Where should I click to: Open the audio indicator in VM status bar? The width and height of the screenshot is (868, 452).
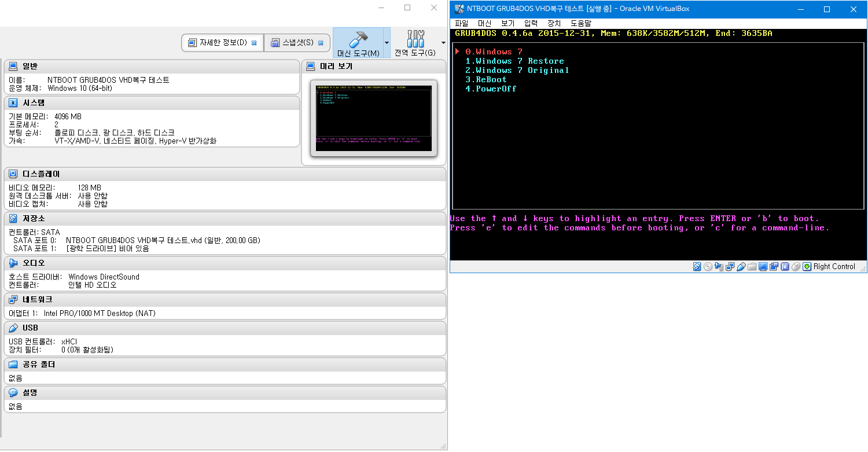click(x=719, y=266)
